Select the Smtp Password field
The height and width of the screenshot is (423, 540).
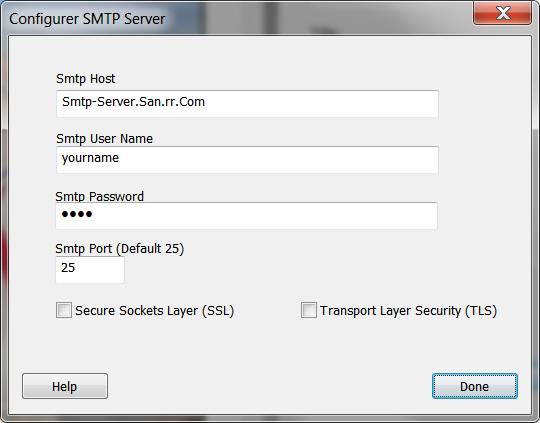point(247,216)
